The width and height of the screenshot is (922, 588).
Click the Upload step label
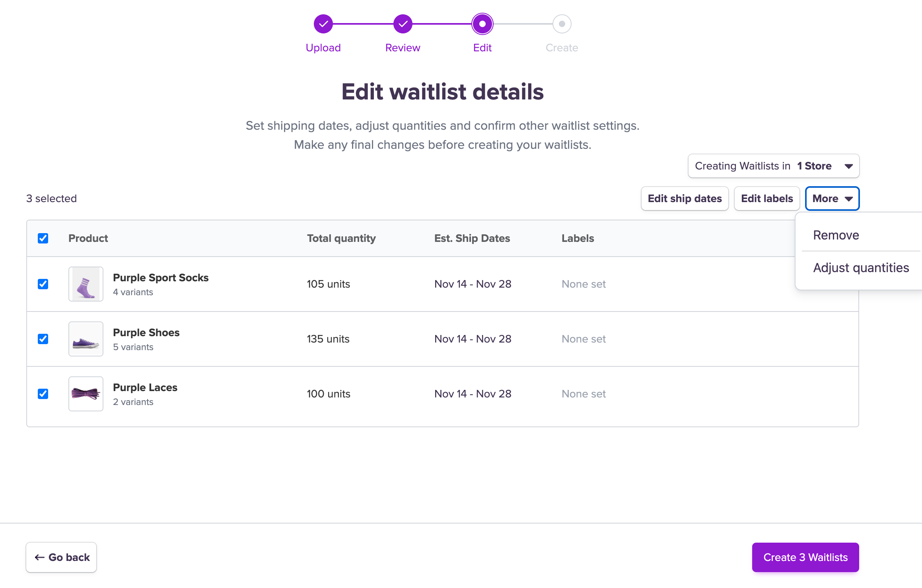[323, 48]
